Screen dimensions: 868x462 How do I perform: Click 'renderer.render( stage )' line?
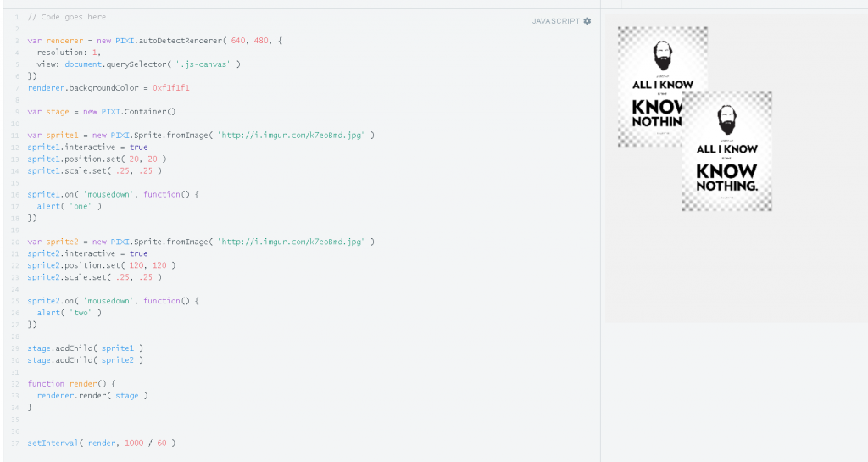[x=92, y=396]
